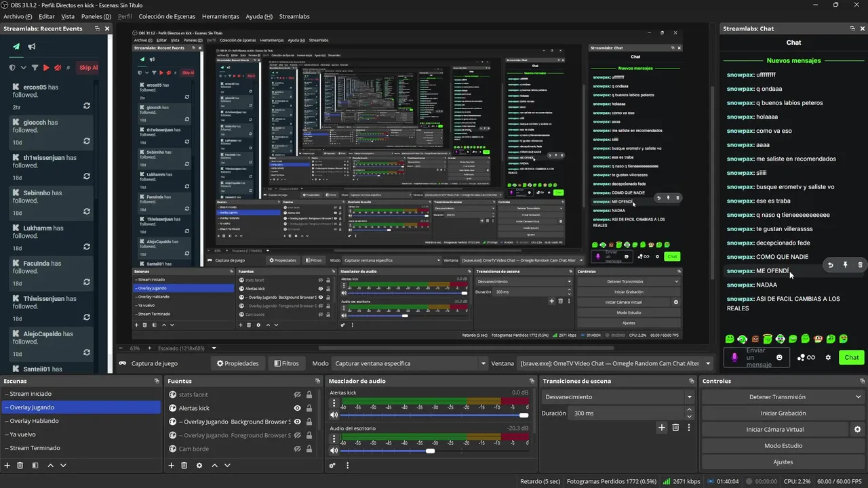Click the green Chat send button

pyautogui.click(x=851, y=357)
